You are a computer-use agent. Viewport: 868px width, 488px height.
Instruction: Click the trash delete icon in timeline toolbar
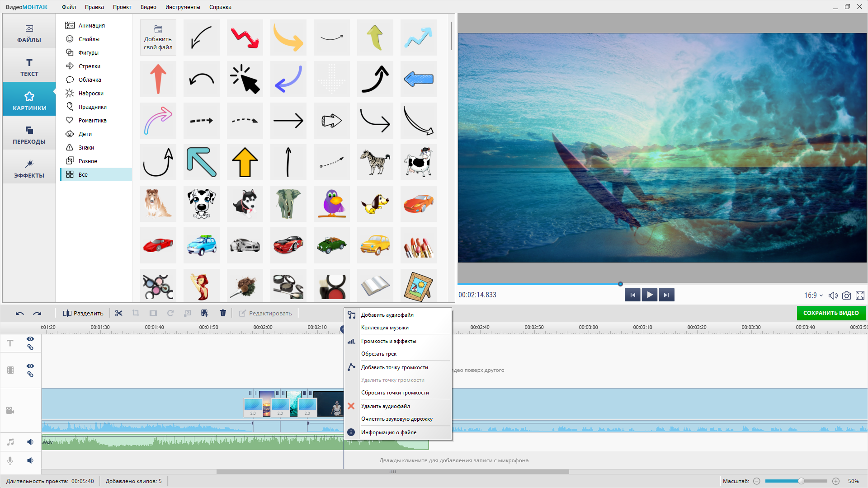click(223, 313)
